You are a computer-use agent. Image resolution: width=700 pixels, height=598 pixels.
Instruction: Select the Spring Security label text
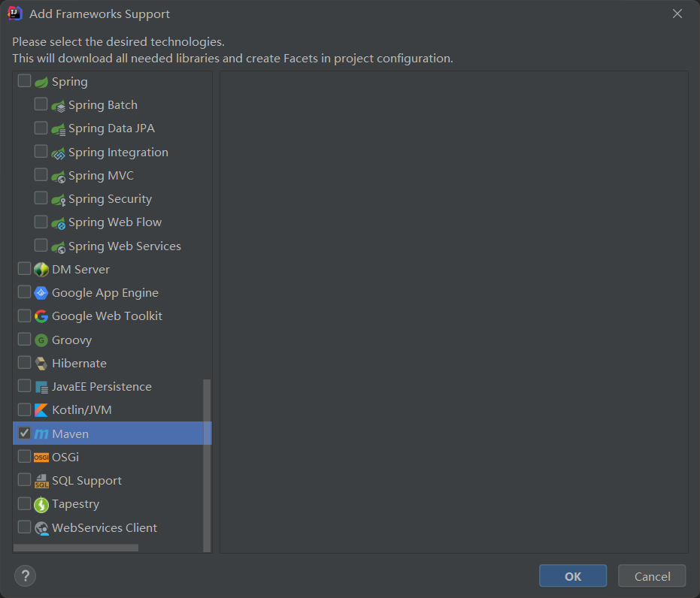(110, 199)
